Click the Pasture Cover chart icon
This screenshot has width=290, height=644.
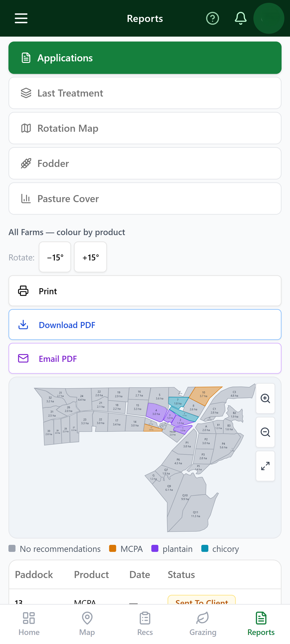[26, 199]
